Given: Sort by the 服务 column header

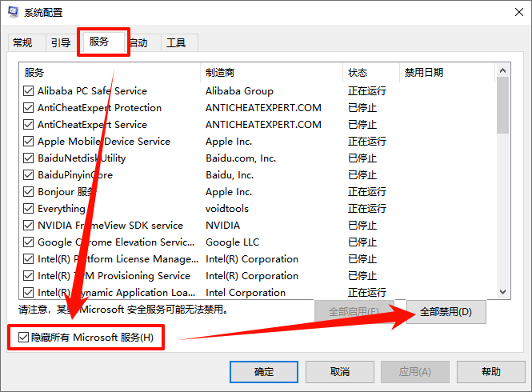Looking at the screenshot, I should [x=110, y=72].
